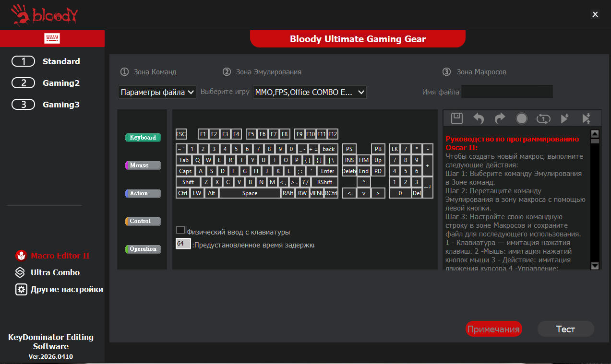Switch to Gaming2 profile
The image size is (611, 364).
(61, 83)
